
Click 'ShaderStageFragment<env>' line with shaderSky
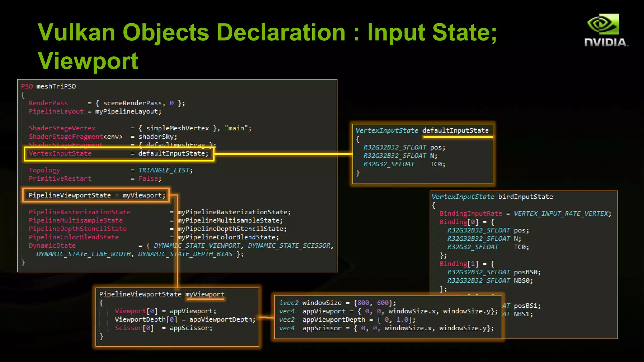click(x=103, y=137)
